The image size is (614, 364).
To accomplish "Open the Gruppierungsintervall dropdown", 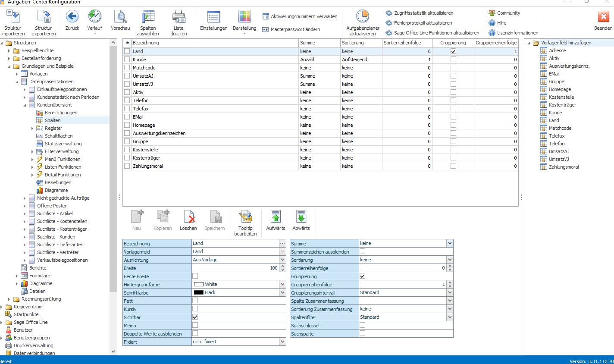I will tap(450, 292).
